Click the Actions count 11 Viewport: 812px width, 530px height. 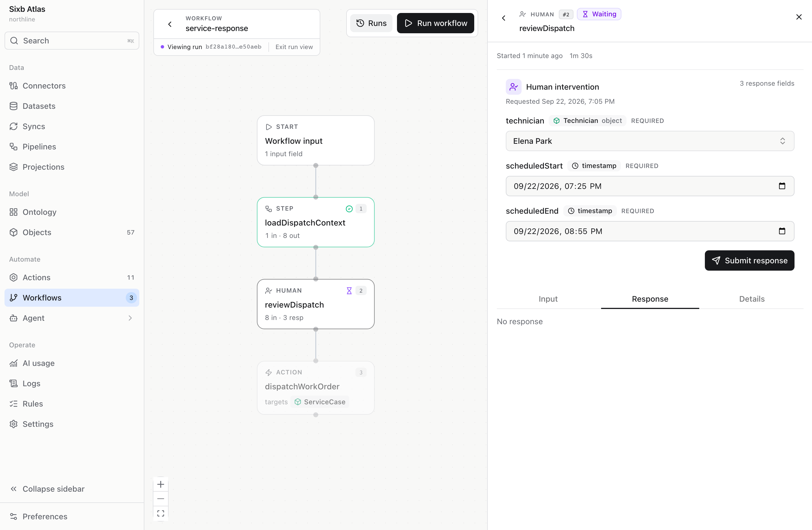pos(131,278)
